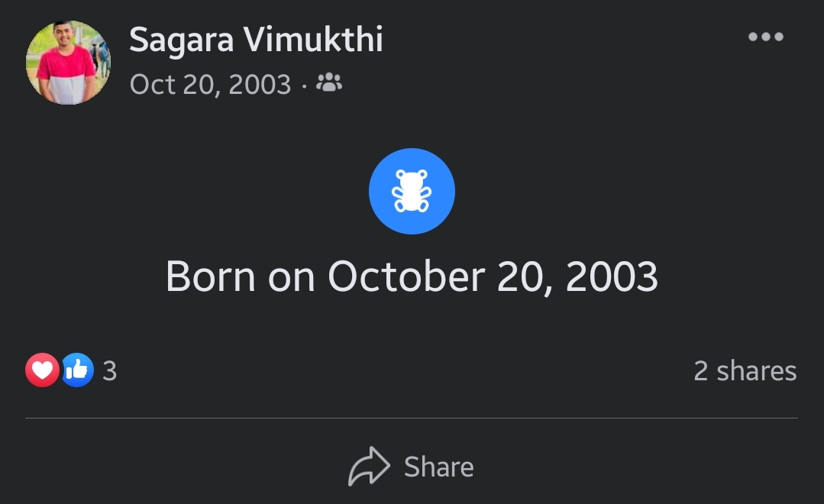Click the Oct 20, 2003 post timestamp
The width and height of the screenshot is (824, 504).
210,84
